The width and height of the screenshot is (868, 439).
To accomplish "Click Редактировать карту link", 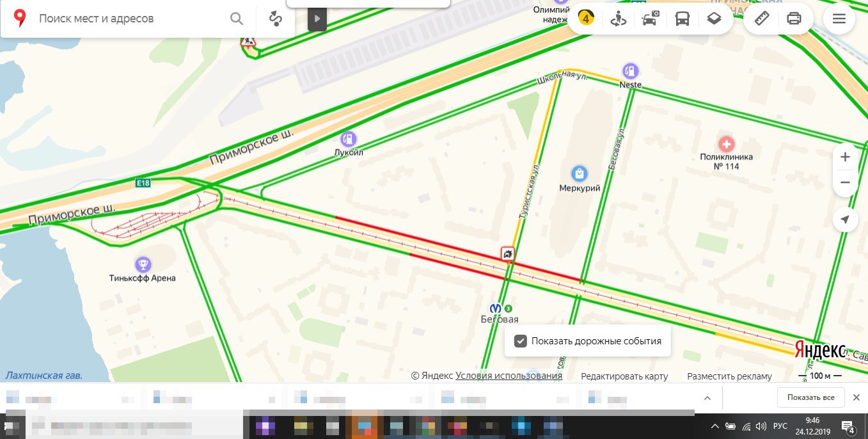I will tap(624, 376).
